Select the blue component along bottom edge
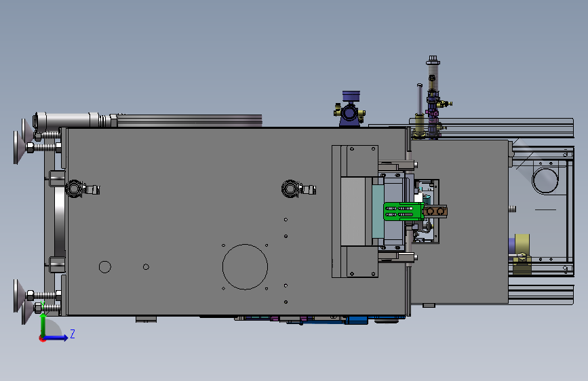 point(356,320)
